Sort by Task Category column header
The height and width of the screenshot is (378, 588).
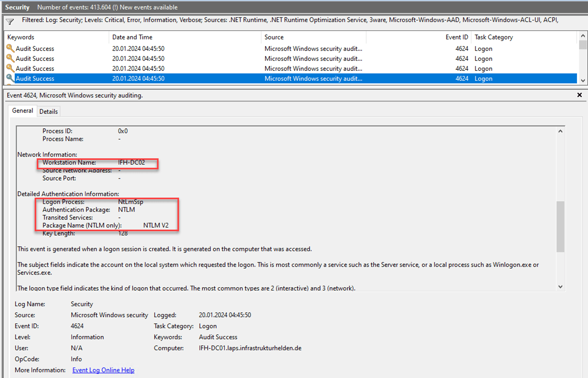coord(523,37)
